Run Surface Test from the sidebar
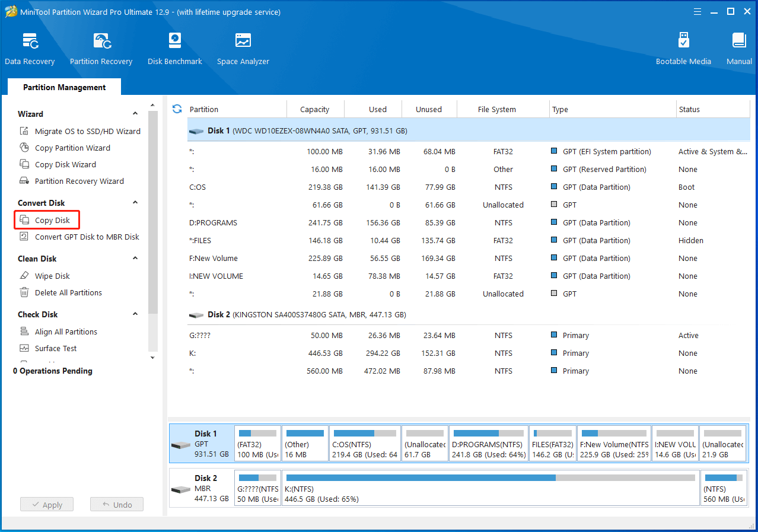This screenshot has width=758, height=532. pyautogui.click(x=49, y=348)
